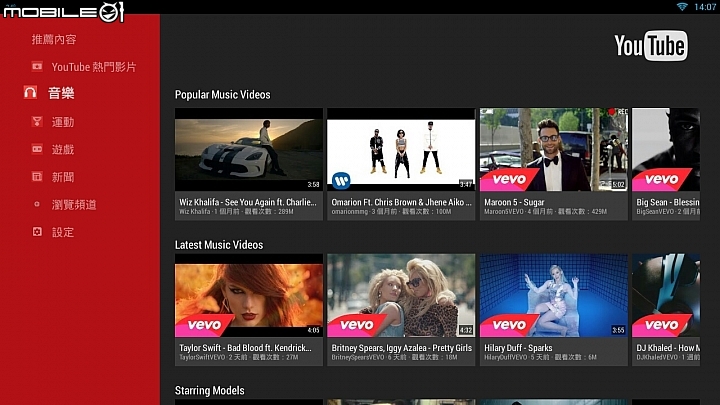Click the 14:07 clock in status bar
Viewport: 720px width, 405px height.
coord(704,7)
